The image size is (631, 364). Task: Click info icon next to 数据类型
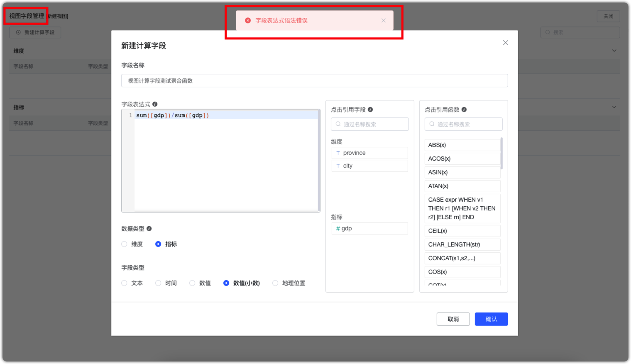click(149, 229)
